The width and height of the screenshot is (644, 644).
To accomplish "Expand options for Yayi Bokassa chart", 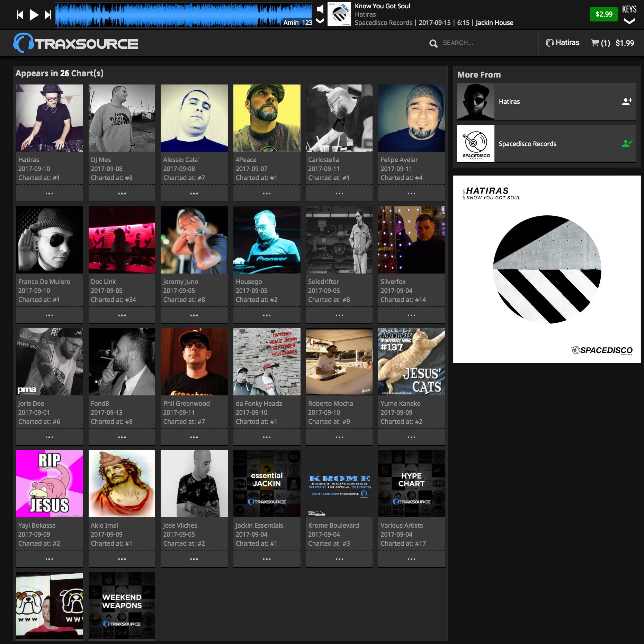I will tap(50, 559).
